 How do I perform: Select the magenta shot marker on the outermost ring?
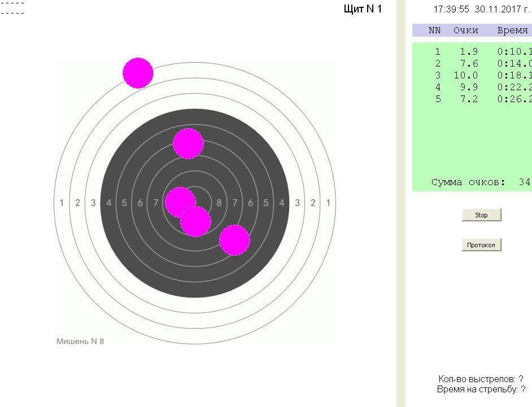tap(138, 73)
